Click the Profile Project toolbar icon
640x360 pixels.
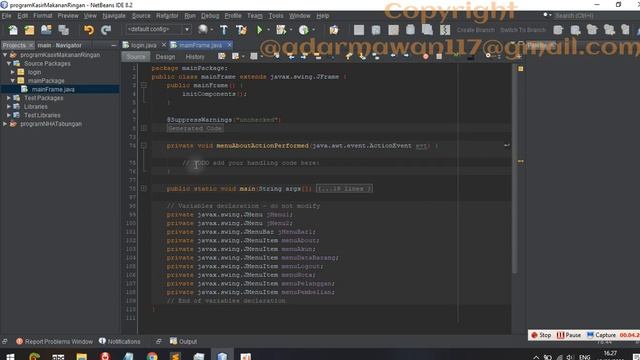point(303,30)
